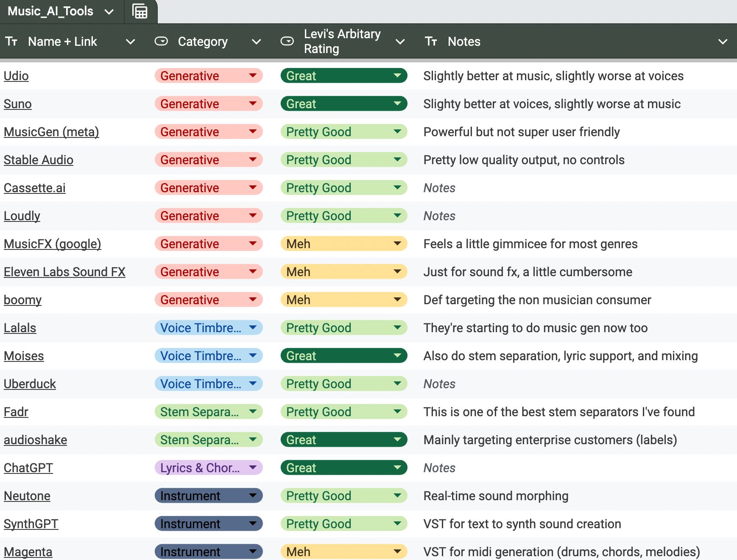
Task: Open the ChatGPT Lyrics & Chords category chip
Action: point(209,468)
